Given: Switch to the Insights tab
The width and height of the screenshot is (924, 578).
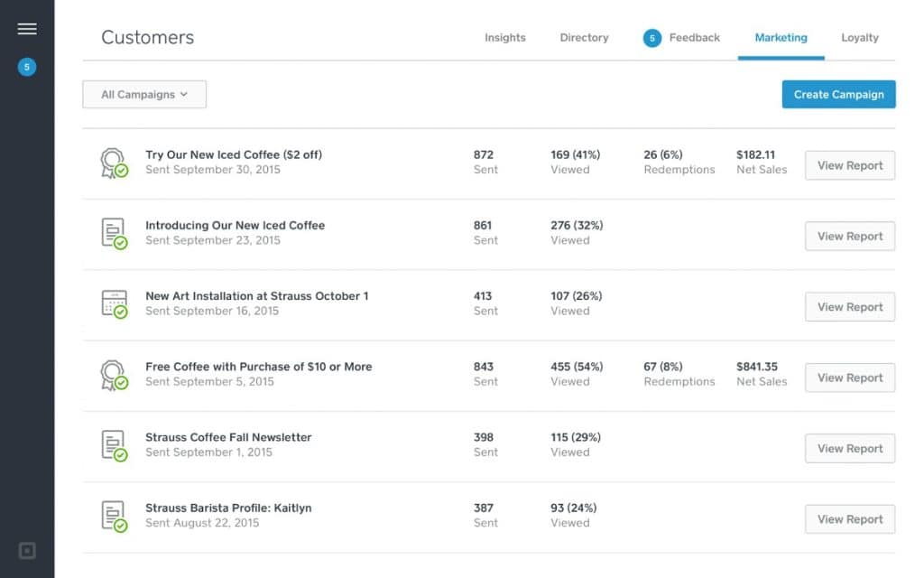Looking at the screenshot, I should (504, 38).
